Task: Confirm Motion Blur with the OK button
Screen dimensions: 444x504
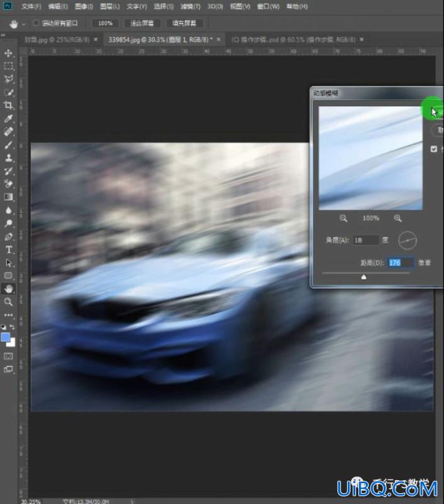Action: pos(438,112)
